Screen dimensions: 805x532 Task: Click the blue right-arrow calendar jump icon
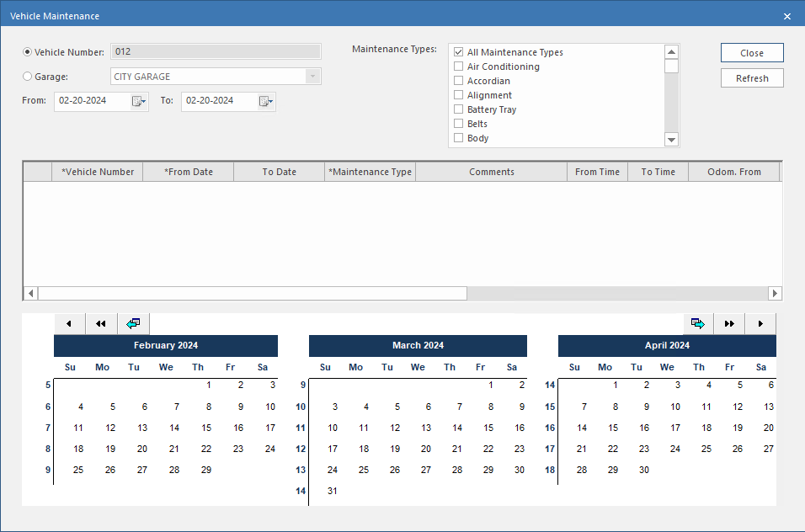(x=697, y=324)
